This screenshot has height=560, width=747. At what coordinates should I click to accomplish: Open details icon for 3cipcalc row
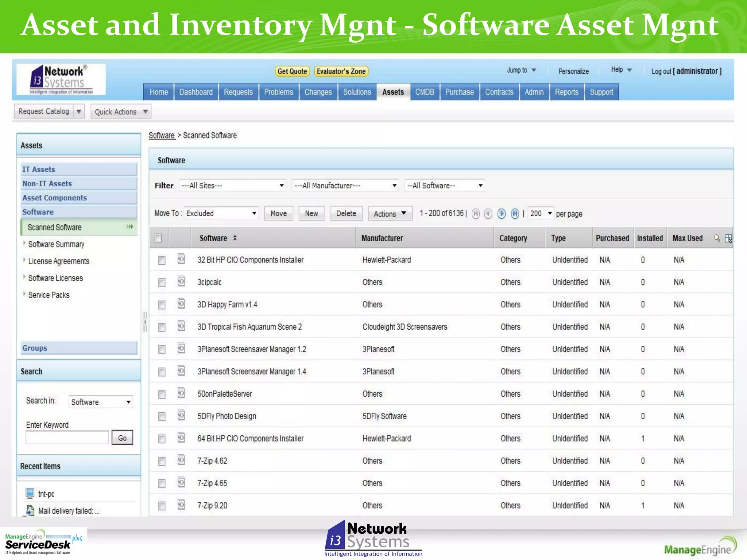point(181,281)
